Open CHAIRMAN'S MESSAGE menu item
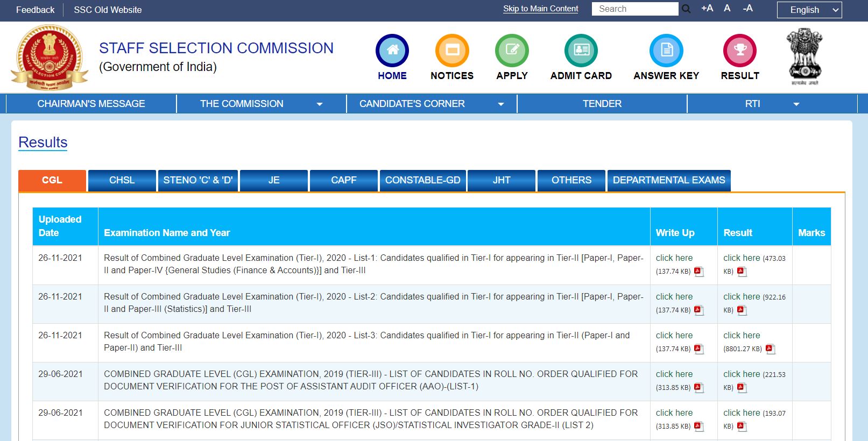This screenshot has width=868, height=441. click(x=91, y=104)
